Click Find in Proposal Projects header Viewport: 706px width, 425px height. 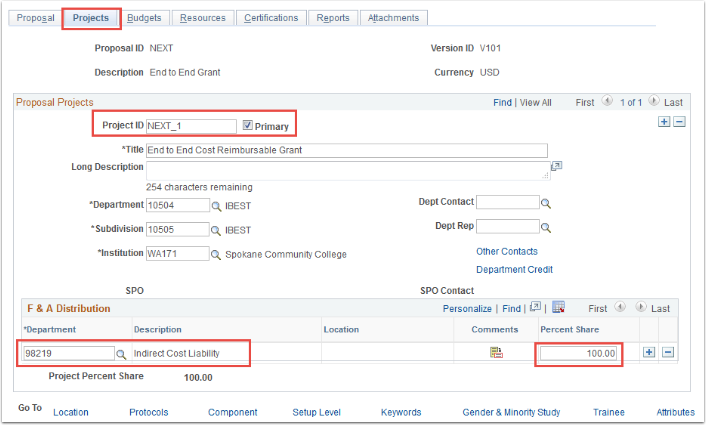coord(502,103)
